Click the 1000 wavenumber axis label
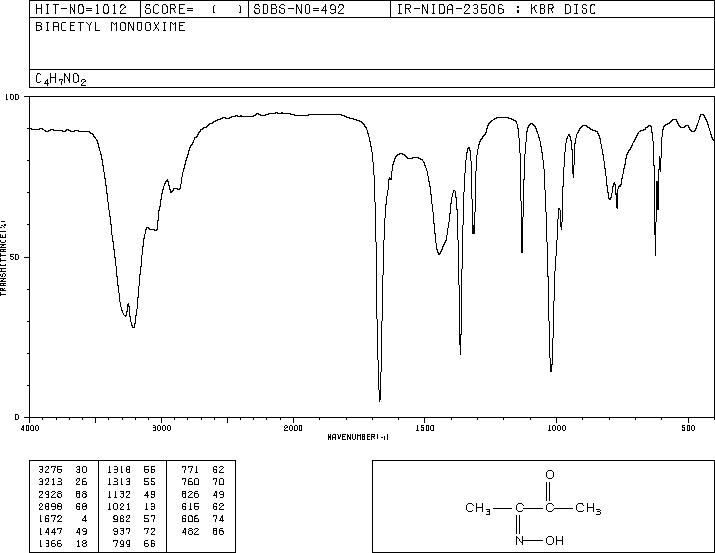715x553 pixels. (x=556, y=428)
